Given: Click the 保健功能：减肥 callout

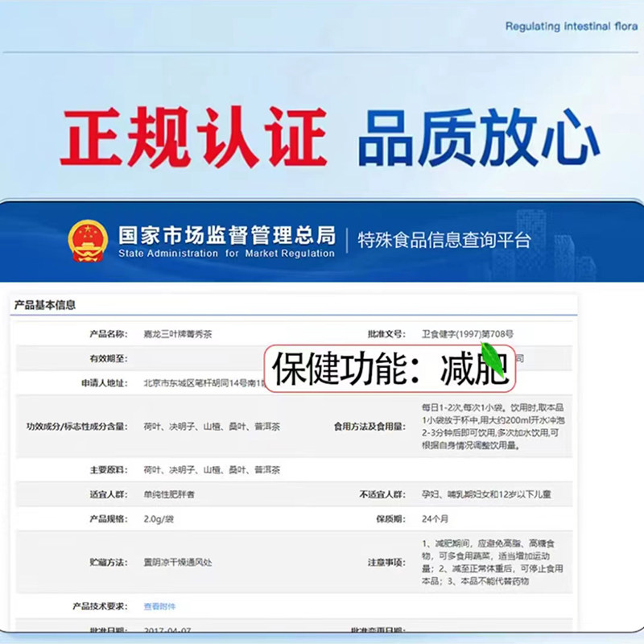Looking at the screenshot, I should click(x=390, y=369).
